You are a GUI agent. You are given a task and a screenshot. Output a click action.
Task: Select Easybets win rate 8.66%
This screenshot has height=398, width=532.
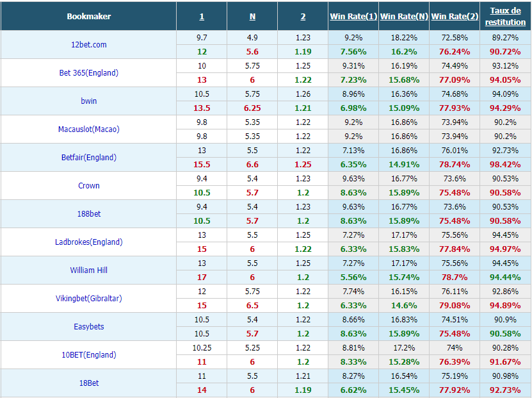pyautogui.click(x=353, y=320)
